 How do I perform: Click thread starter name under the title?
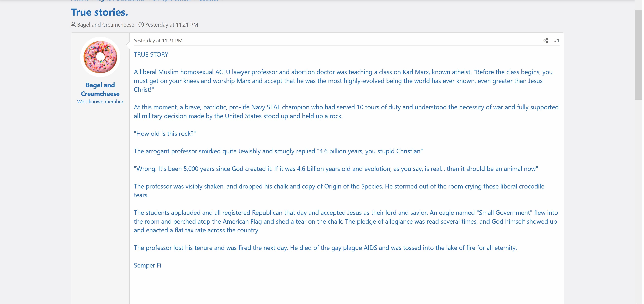pos(105,25)
